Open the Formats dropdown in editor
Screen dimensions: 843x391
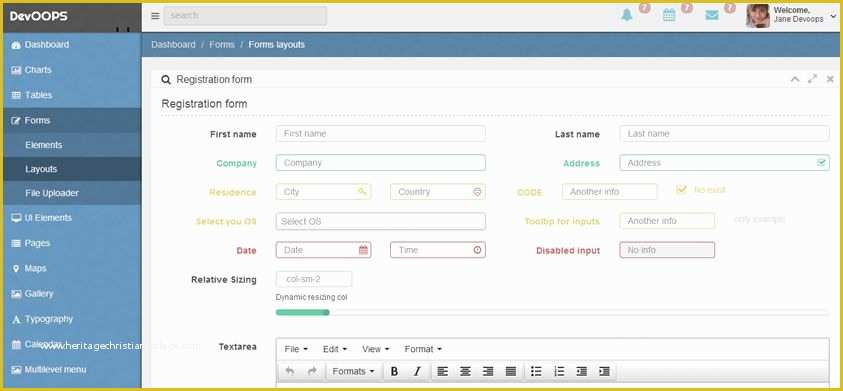(353, 371)
